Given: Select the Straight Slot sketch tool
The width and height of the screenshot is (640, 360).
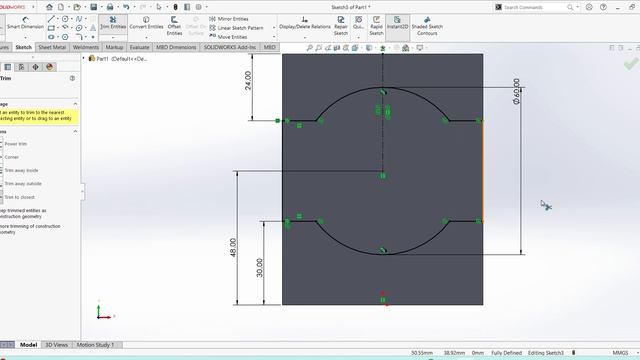Looking at the screenshot, I should (x=51, y=37).
